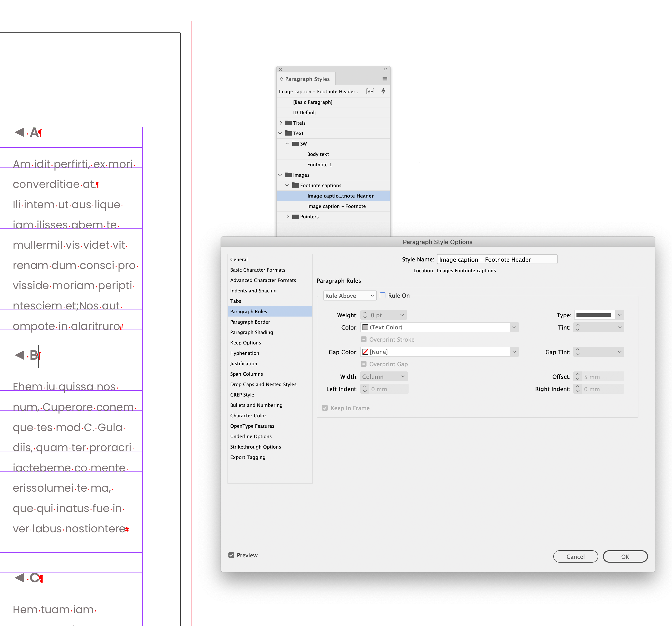The image size is (672, 626).
Task: Click the Paragraph Styles panel menu icon
Action: (385, 79)
